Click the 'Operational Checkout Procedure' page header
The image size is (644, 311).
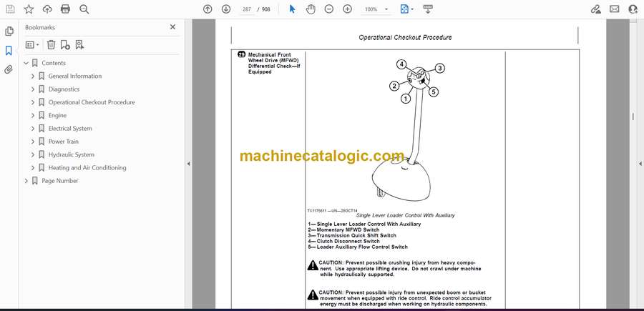(405, 37)
